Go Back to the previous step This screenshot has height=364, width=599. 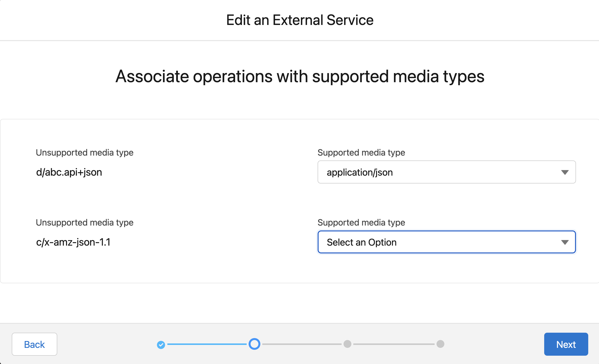(35, 344)
